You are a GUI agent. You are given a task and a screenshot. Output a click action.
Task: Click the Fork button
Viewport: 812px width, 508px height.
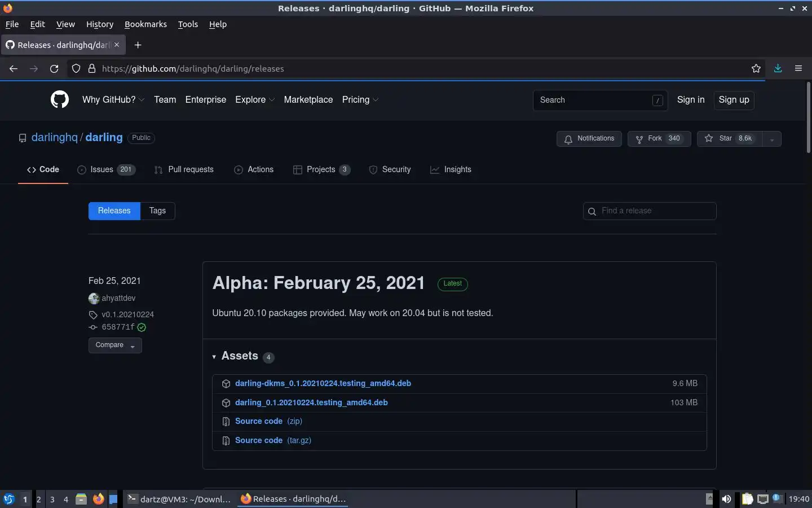(659, 138)
